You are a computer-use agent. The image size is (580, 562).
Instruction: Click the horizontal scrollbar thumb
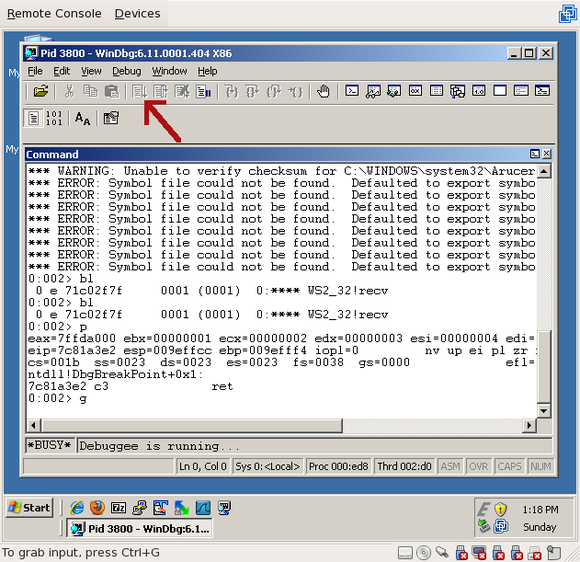click(x=192, y=425)
